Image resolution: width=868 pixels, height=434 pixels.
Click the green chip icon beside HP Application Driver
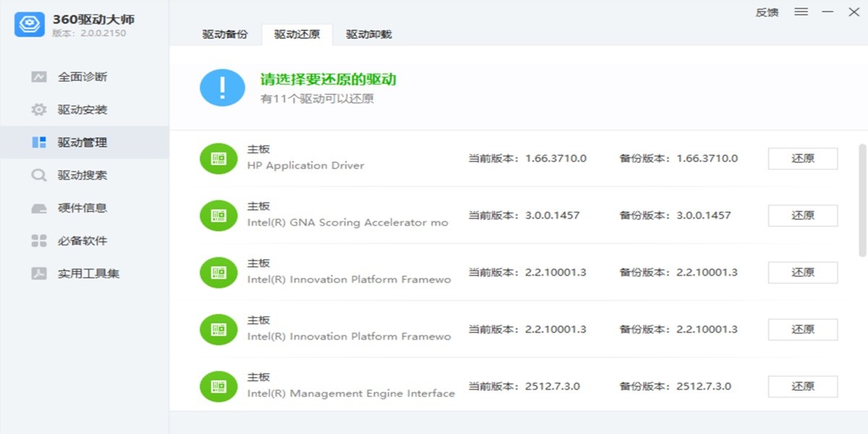coord(218,158)
